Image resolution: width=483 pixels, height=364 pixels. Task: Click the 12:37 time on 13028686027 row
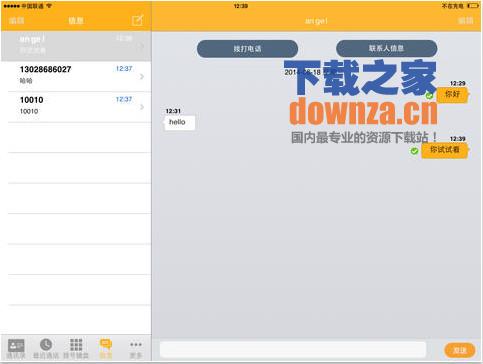click(124, 69)
